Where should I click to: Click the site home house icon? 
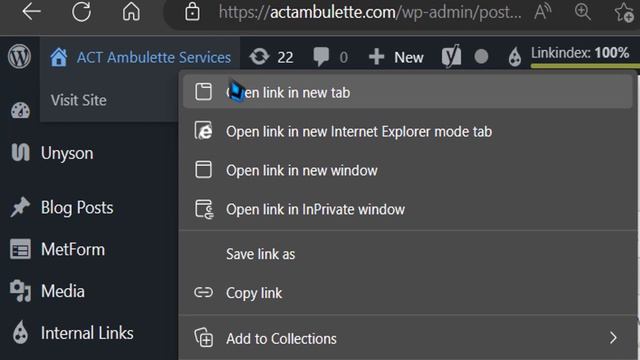[58, 57]
